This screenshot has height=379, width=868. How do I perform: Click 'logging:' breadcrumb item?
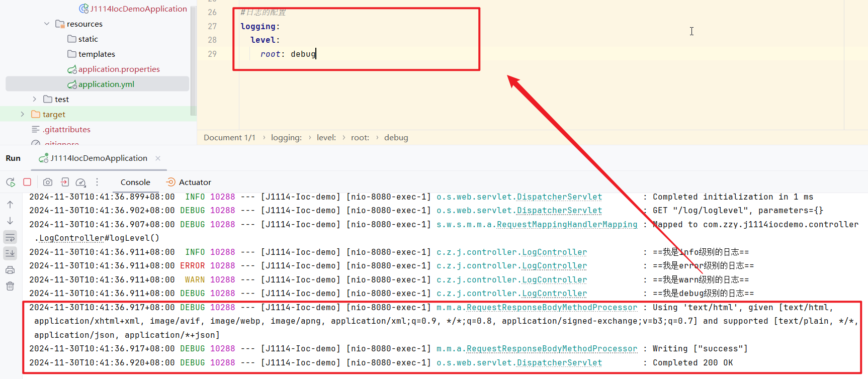pyautogui.click(x=286, y=137)
